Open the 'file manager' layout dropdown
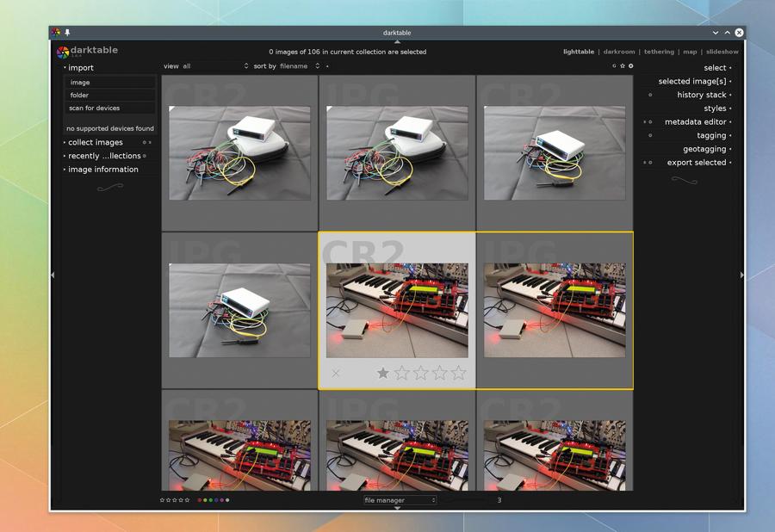Viewport: 775px width, 532px height. click(400, 500)
